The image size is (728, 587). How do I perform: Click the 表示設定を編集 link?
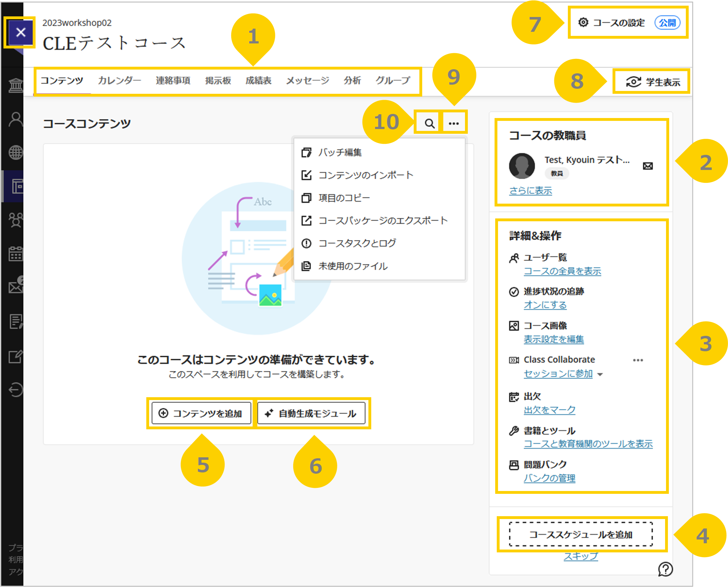point(554,339)
